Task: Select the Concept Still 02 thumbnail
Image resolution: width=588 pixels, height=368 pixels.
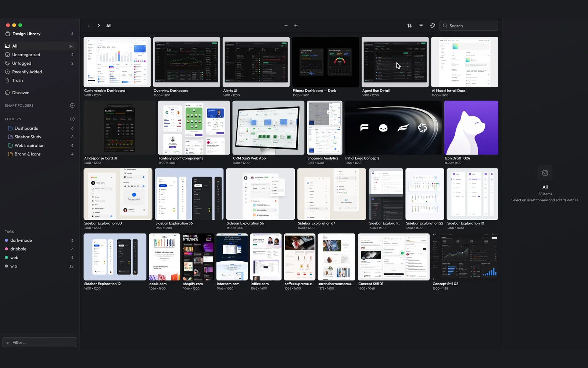Action: (465, 257)
